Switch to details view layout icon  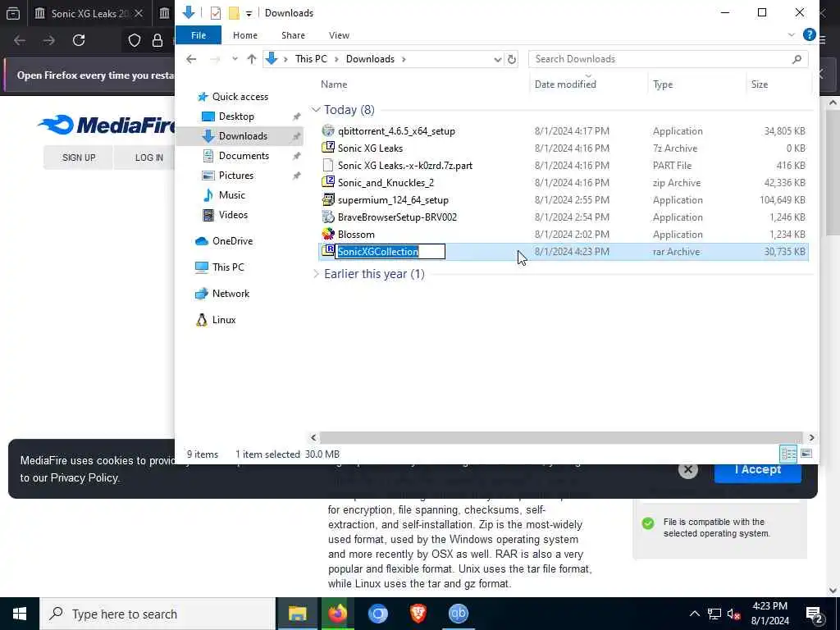point(788,454)
